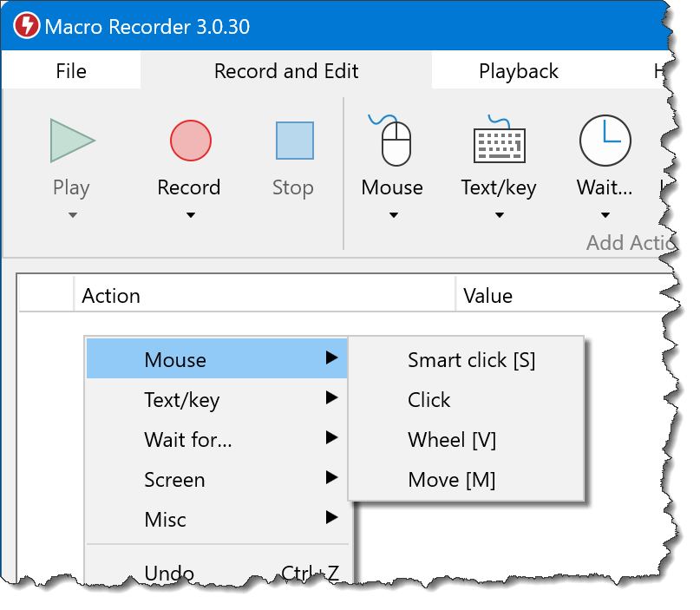Viewport: 700px width, 610px height.
Task: Click the Text/key keyboard icon
Action: click(499, 141)
